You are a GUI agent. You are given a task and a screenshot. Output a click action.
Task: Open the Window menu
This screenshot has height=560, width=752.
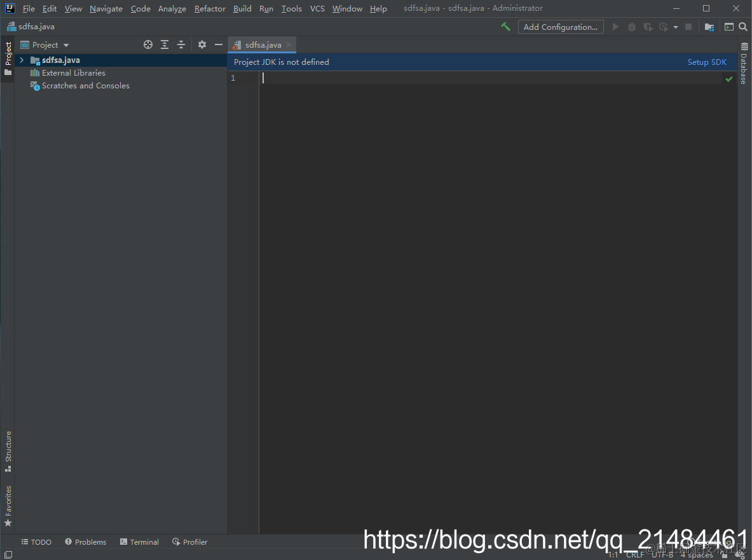pyautogui.click(x=347, y=9)
